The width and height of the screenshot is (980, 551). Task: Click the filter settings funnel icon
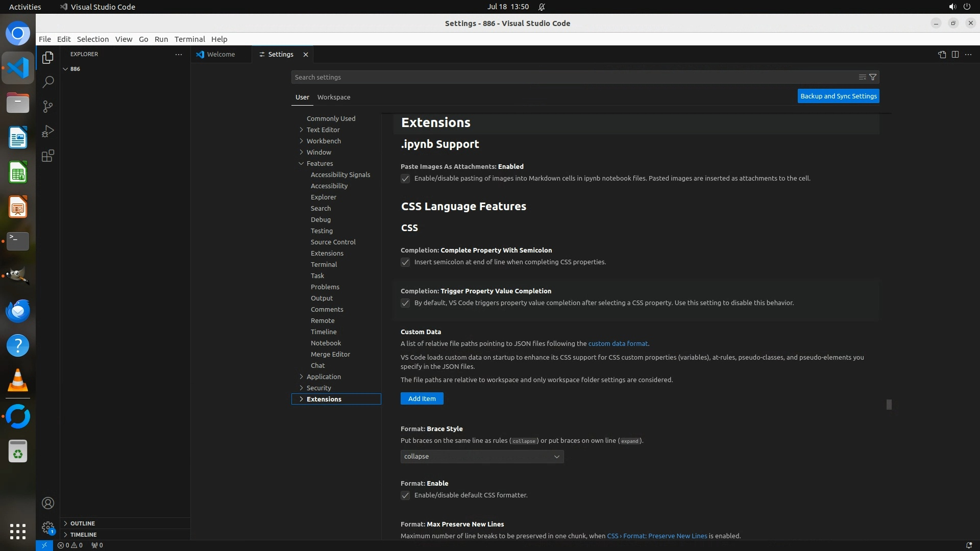873,77
